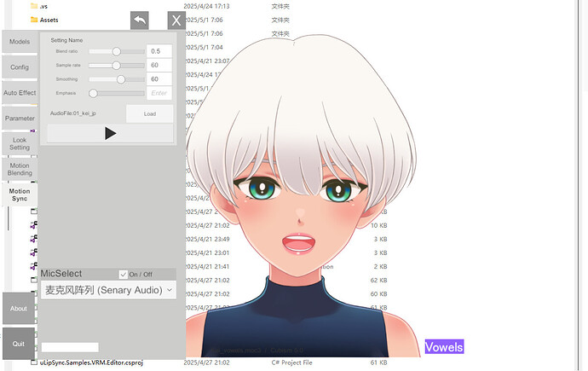Adjust the Blend ratio slider
The image size is (588, 371).
(117, 51)
